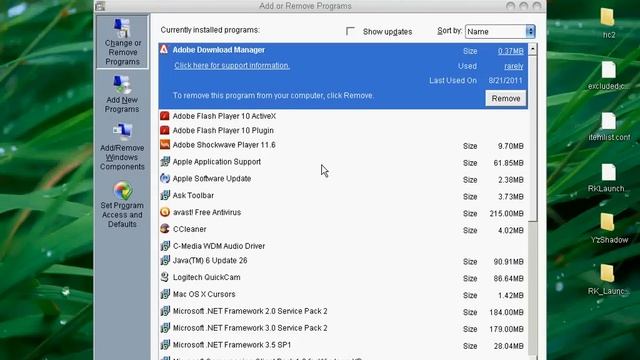Image resolution: width=640 pixels, height=360 pixels.
Task: Open the itemlist.conf desktop file
Action: click(x=609, y=126)
